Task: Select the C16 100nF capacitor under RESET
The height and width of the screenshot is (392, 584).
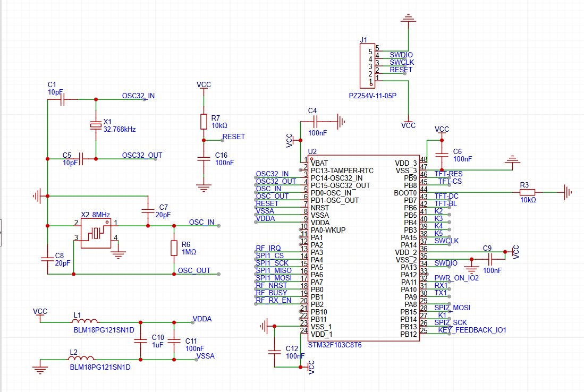Action: (x=203, y=158)
